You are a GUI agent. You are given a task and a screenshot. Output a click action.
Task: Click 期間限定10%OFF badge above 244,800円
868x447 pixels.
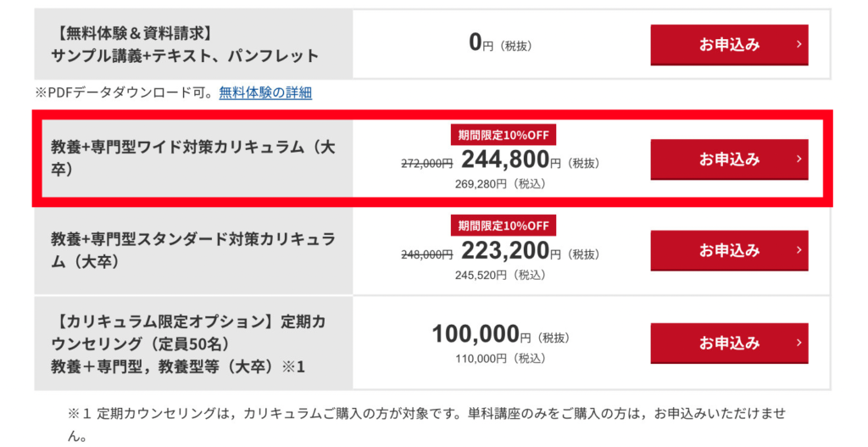pyautogui.click(x=504, y=135)
